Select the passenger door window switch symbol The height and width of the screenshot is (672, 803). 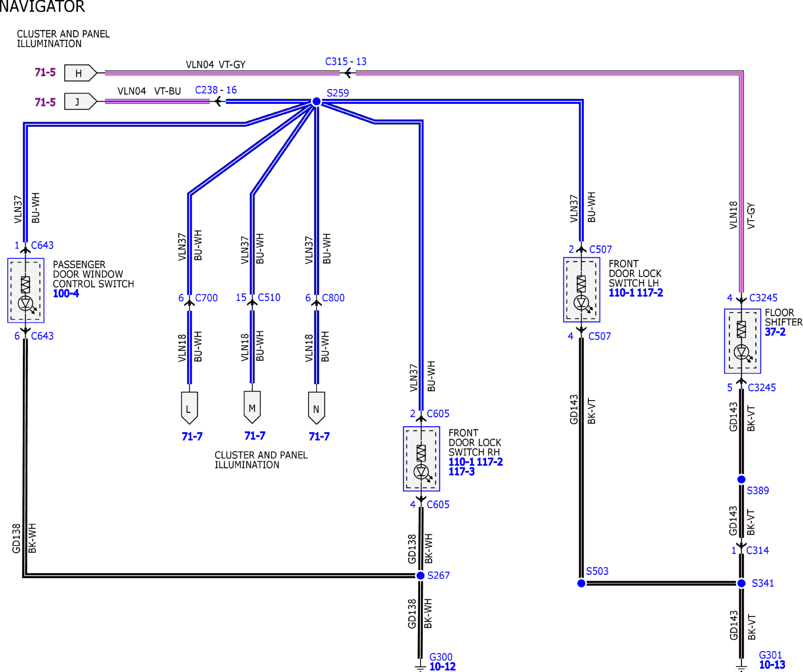26,291
